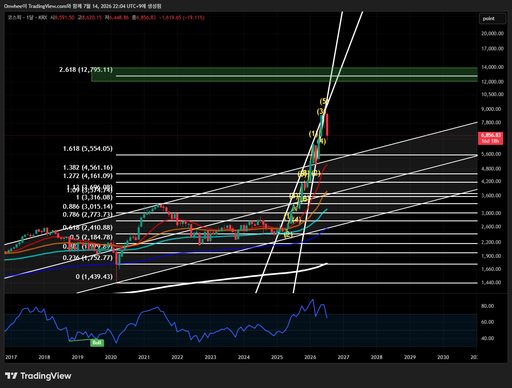
Task: Click the 40.00 level on the RSI scale
Action: [x=487, y=338]
